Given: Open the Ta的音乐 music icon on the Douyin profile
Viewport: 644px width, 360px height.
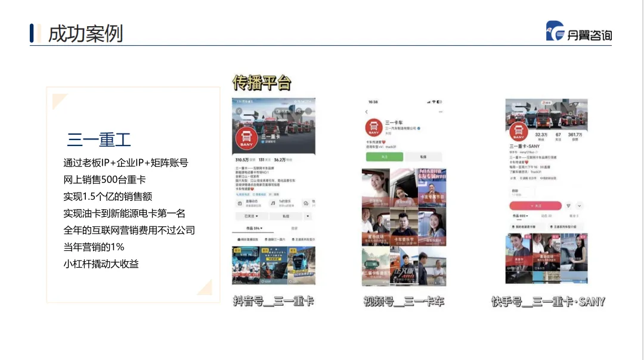Looking at the screenshot, I should (272, 203).
